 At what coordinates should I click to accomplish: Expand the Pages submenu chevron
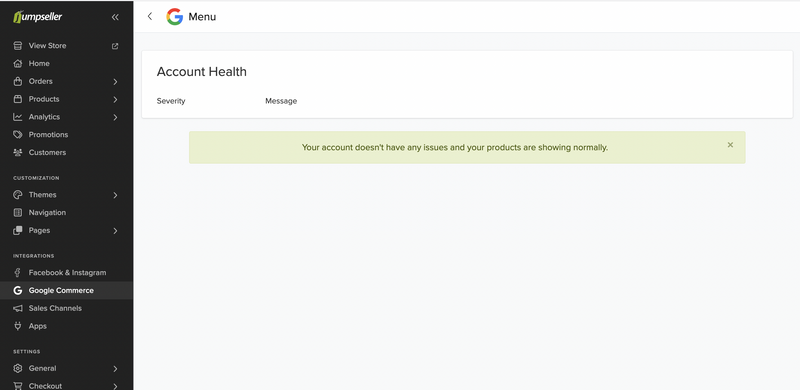tap(115, 231)
